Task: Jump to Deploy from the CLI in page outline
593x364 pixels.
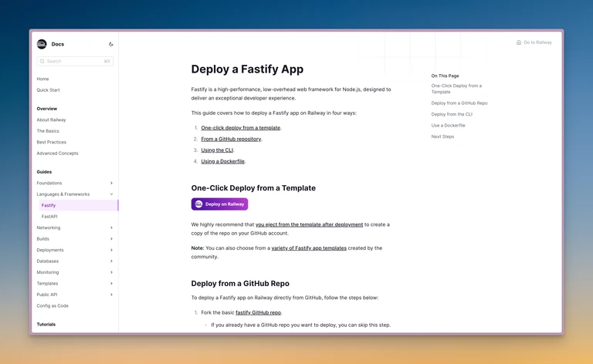Action: click(452, 114)
